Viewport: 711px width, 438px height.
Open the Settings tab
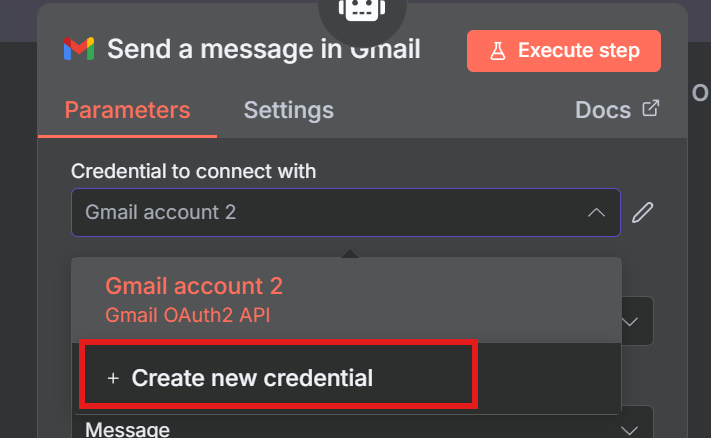[289, 110]
